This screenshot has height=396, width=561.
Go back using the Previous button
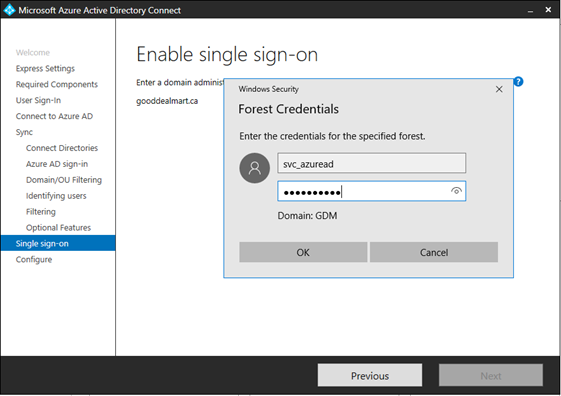[x=370, y=375]
